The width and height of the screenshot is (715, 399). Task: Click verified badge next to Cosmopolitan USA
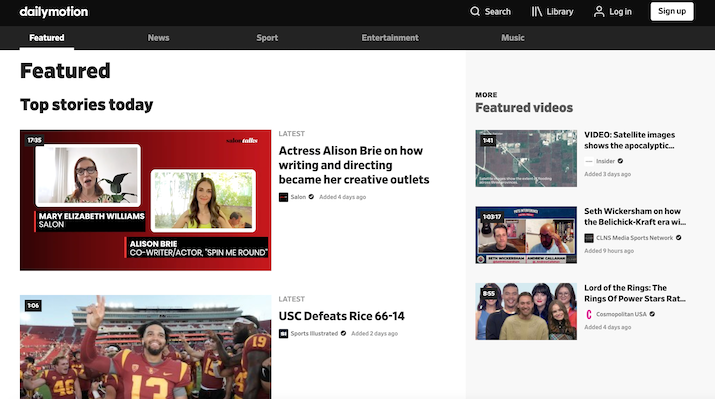click(x=652, y=314)
